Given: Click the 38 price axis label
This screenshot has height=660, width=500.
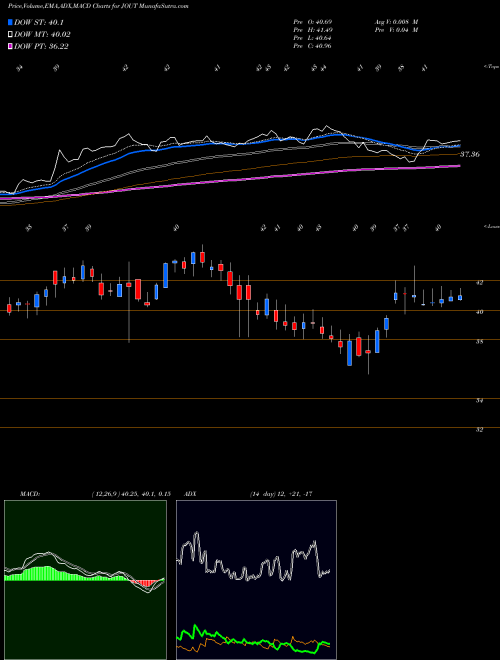Looking at the screenshot, I should pyautogui.click(x=479, y=341).
